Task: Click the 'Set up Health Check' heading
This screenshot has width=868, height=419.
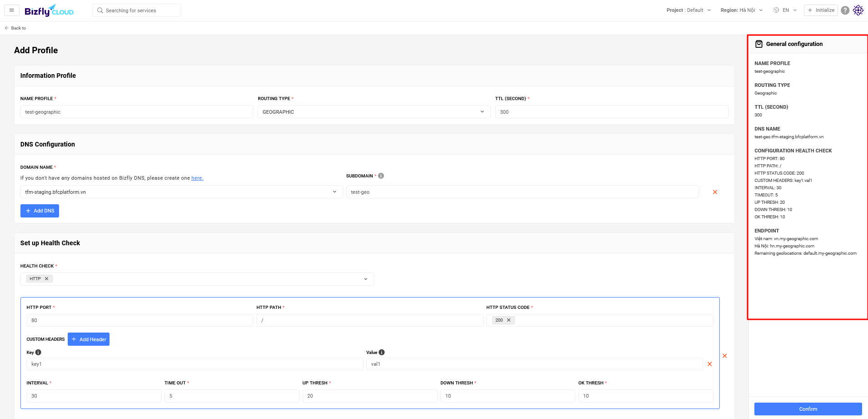Action: [50, 243]
